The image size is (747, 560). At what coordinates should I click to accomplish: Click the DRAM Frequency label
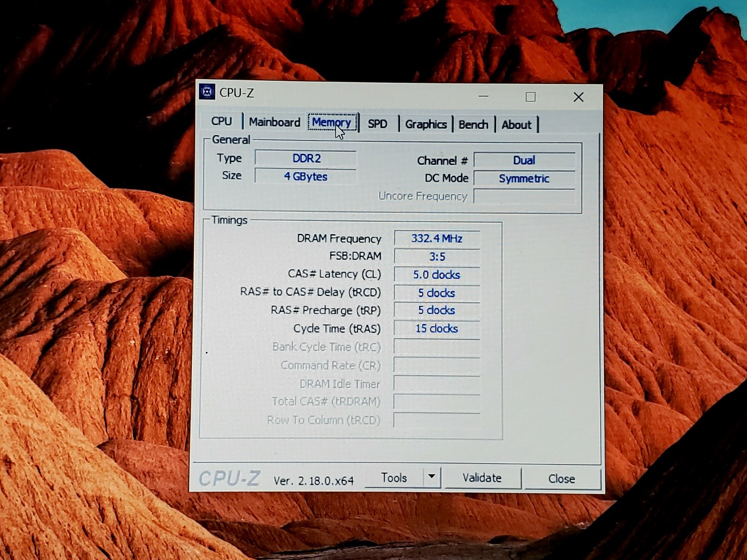click(339, 238)
